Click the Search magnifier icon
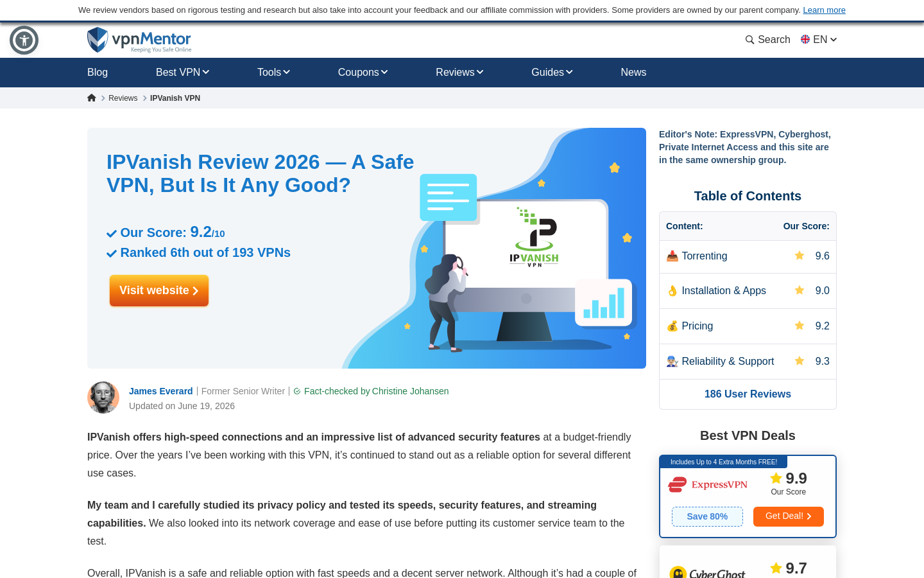Image resolution: width=924 pixels, height=578 pixels. point(749,40)
